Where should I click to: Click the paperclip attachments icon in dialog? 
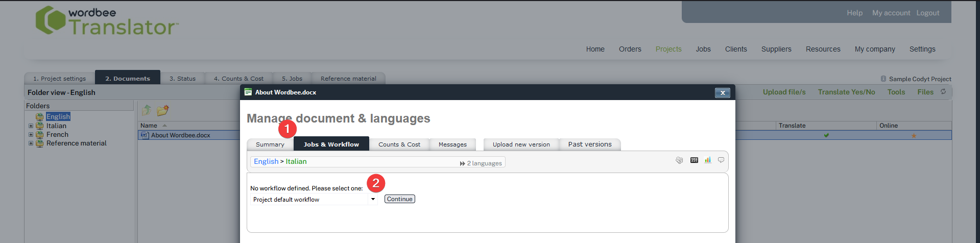click(679, 160)
